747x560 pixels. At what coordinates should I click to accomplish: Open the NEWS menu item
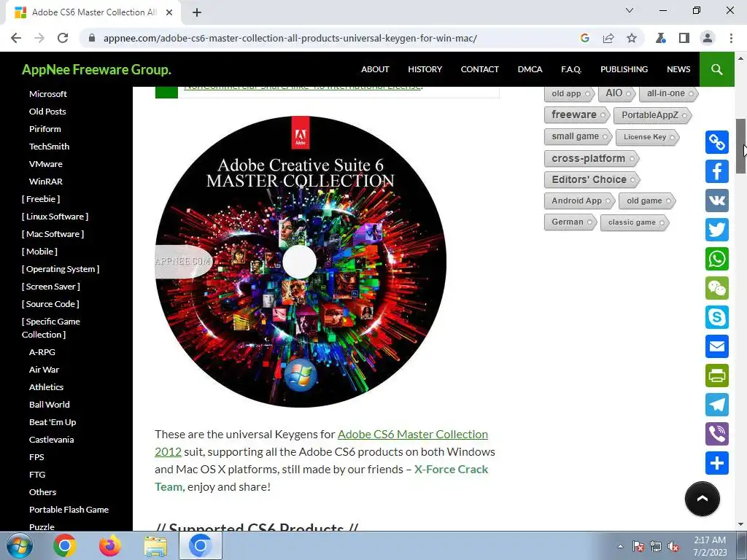point(678,69)
